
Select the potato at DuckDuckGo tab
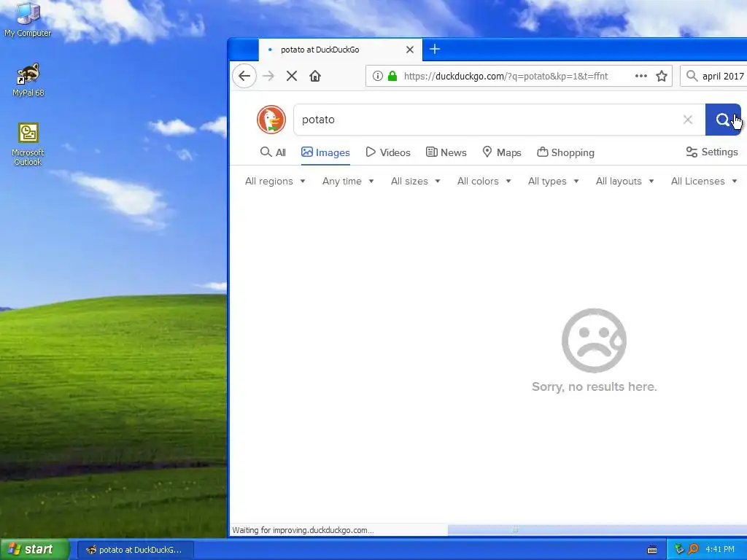click(x=340, y=50)
